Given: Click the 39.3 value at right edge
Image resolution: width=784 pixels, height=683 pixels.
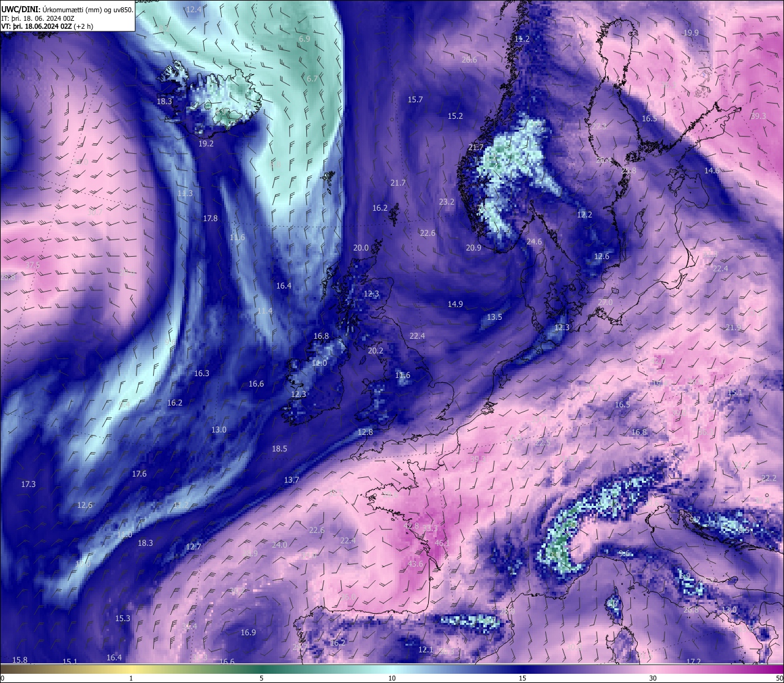Looking at the screenshot, I should [x=758, y=116].
